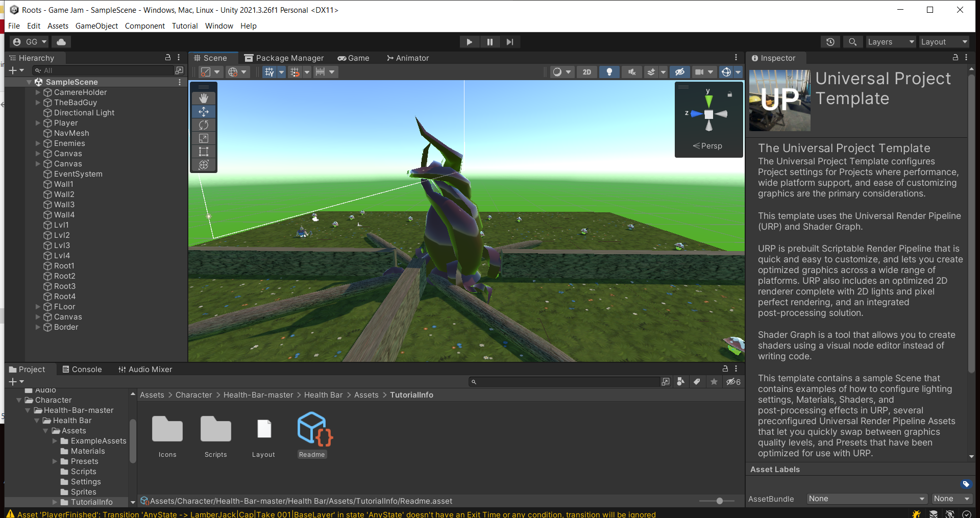Select the Rect tool in Scene overlay

click(x=204, y=151)
